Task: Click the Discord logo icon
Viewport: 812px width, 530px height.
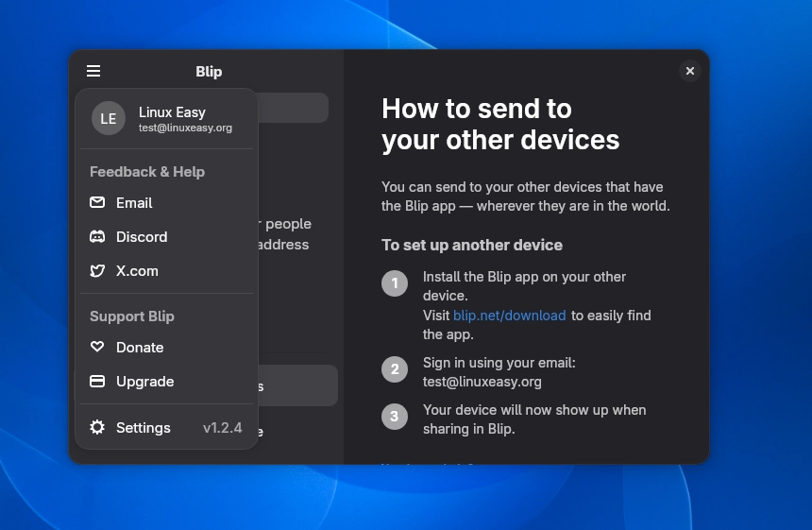Action: (97, 237)
